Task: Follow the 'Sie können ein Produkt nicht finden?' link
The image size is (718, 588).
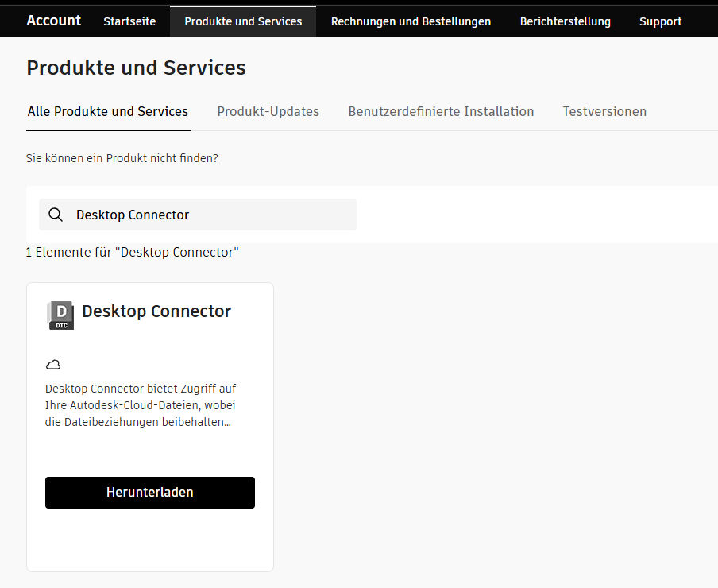Action: pos(122,158)
